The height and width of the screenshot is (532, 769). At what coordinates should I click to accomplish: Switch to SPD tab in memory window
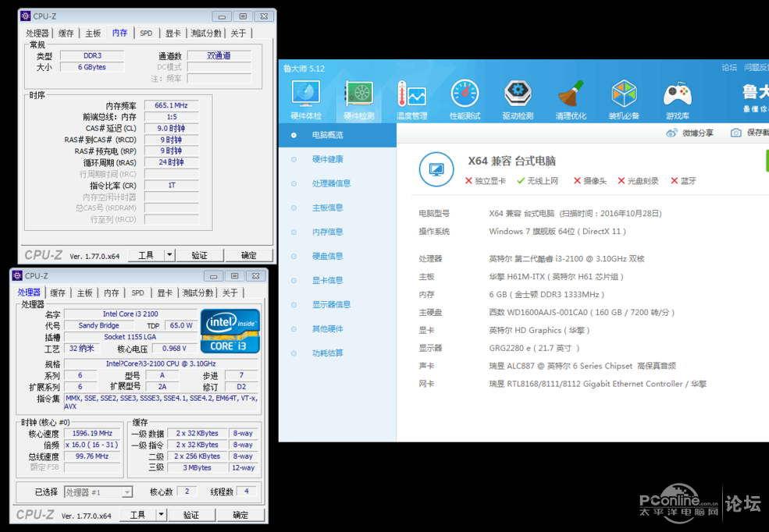pyautogui.click(x=146, y=34)
